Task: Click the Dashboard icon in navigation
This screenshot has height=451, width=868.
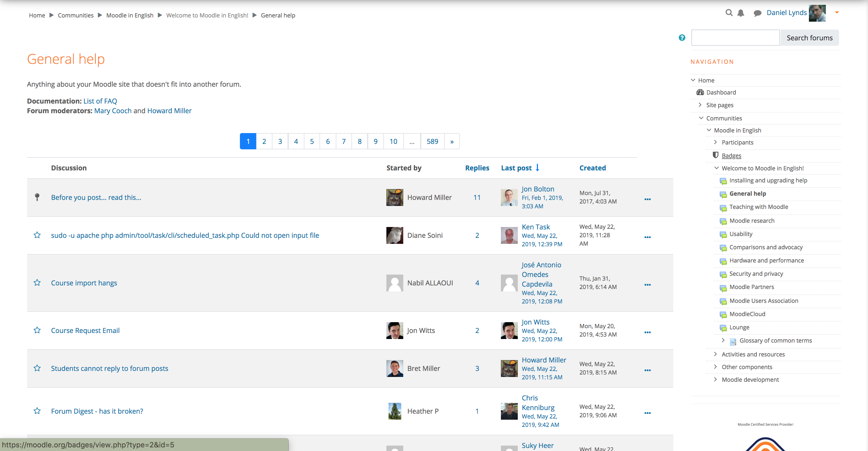Action: (700, 92)
